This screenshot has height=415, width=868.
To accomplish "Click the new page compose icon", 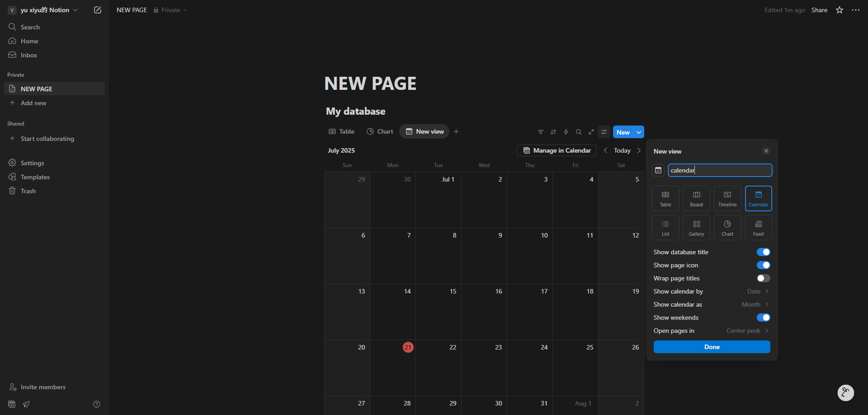I will (98, 10).
